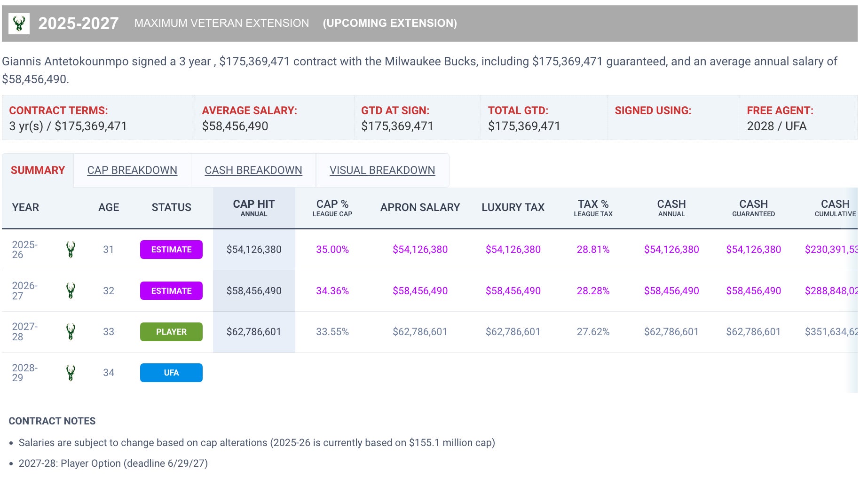Click the Bucks logo in the 2027-28 row
868x502 pixels.
tap(71, 332)
